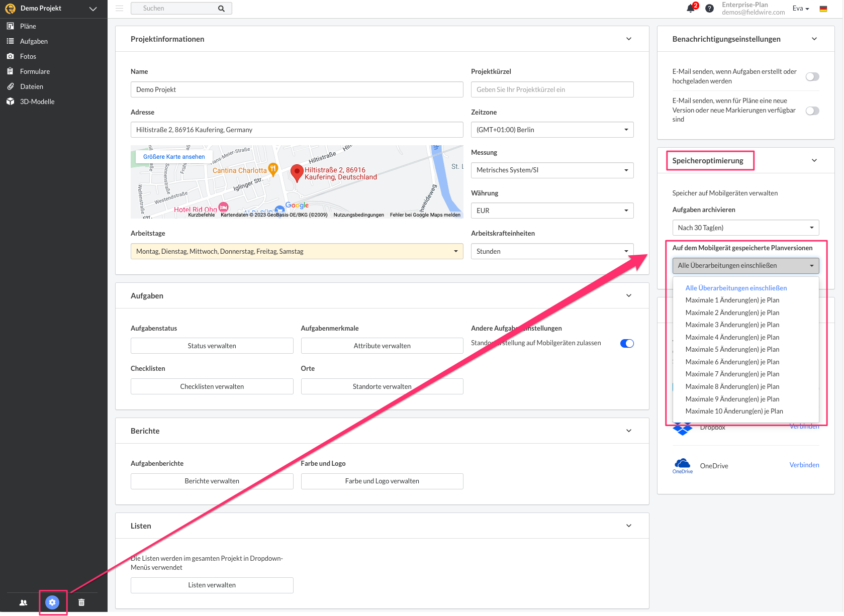Open the Demo Projekt project switcher chevron
This screenshot has height=616, width=844.
93,9
